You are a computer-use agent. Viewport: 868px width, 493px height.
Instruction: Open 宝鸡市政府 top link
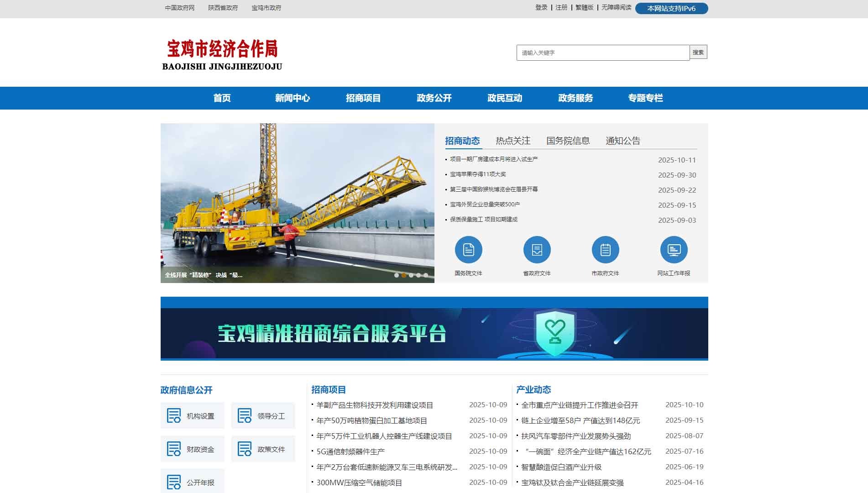267,8
